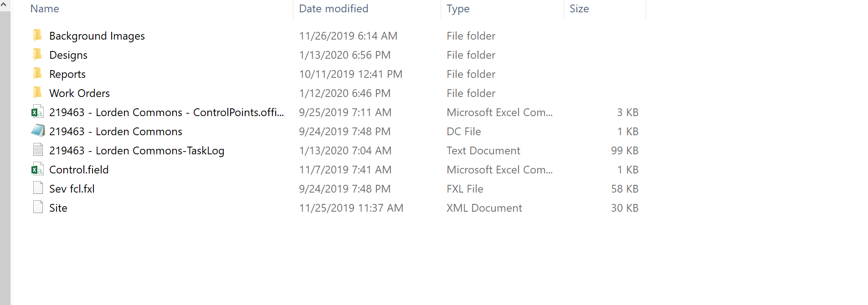Sort files by Size column
The image size is (868, 305).
[x=579, y=9]
